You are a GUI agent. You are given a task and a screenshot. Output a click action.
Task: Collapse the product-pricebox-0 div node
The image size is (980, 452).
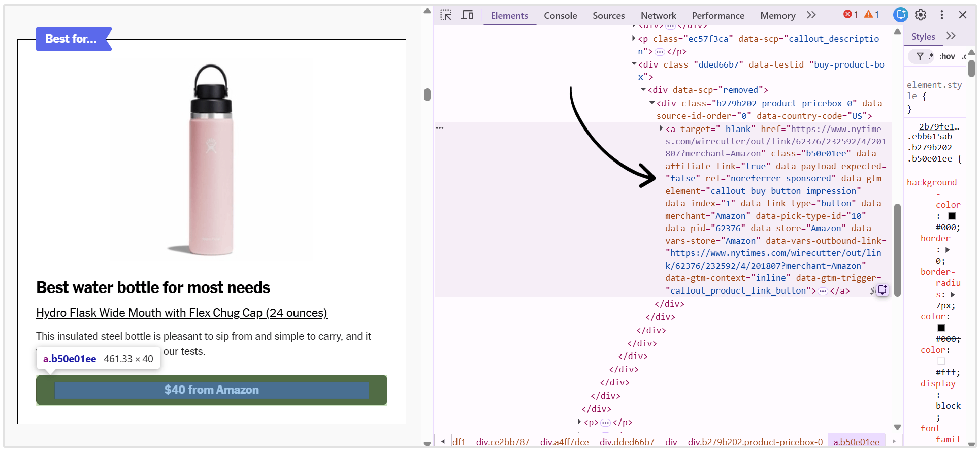coord(652,103)
